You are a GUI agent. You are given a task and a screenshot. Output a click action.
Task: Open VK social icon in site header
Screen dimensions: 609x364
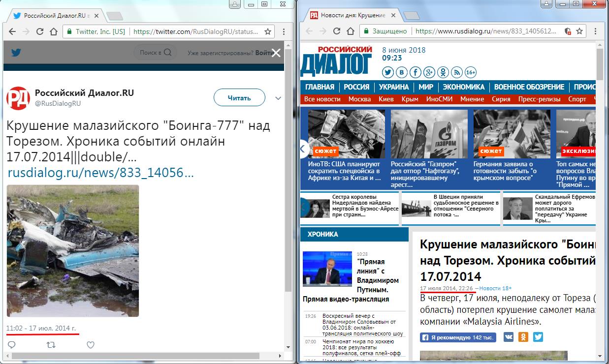402,72
